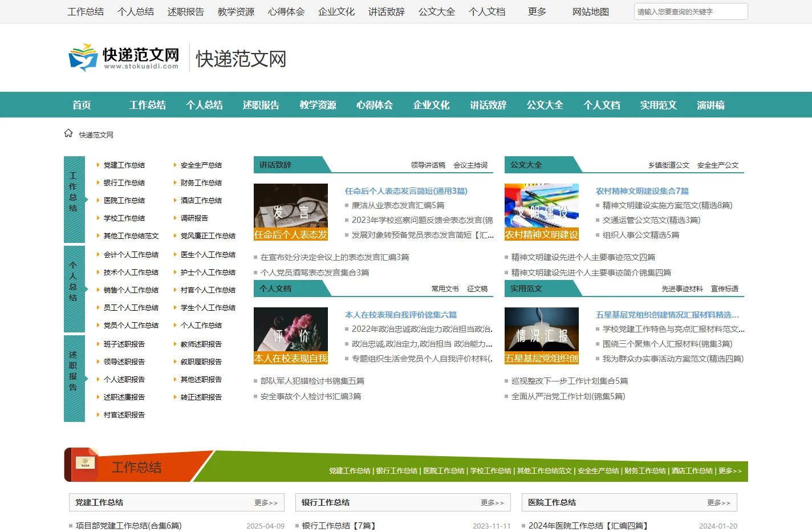Open 个人总结 in the teal navigation bar

pos(204,105)
